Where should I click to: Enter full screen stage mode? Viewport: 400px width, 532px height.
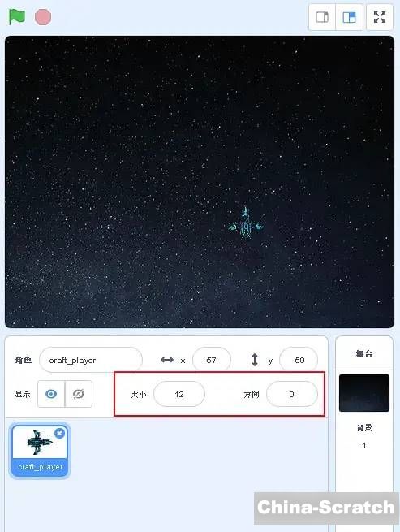click(380, 17)
